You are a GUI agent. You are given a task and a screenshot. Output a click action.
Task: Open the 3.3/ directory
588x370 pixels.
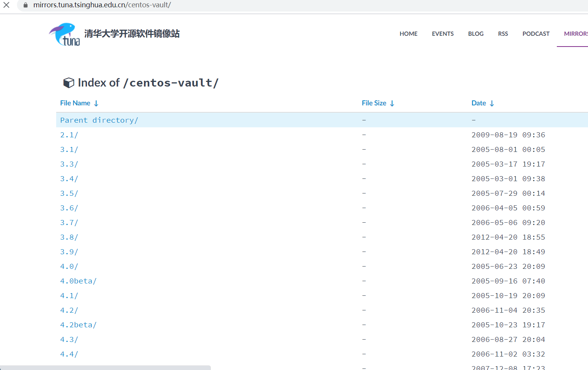tap(69, 164)
